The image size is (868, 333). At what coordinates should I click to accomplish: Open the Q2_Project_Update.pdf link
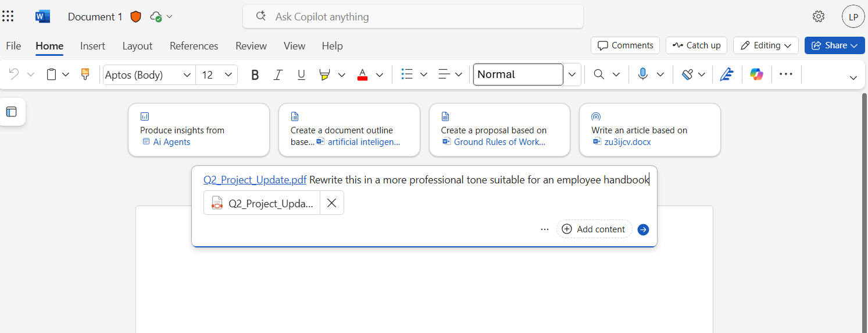255,180
